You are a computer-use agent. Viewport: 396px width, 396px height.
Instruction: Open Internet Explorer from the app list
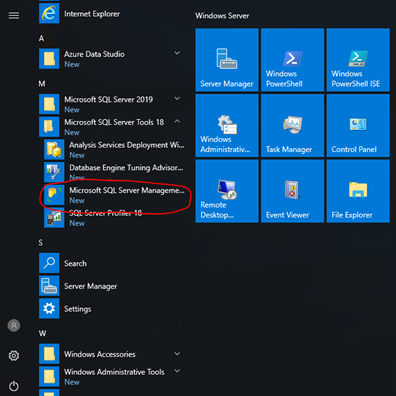[x=49, y=13]
